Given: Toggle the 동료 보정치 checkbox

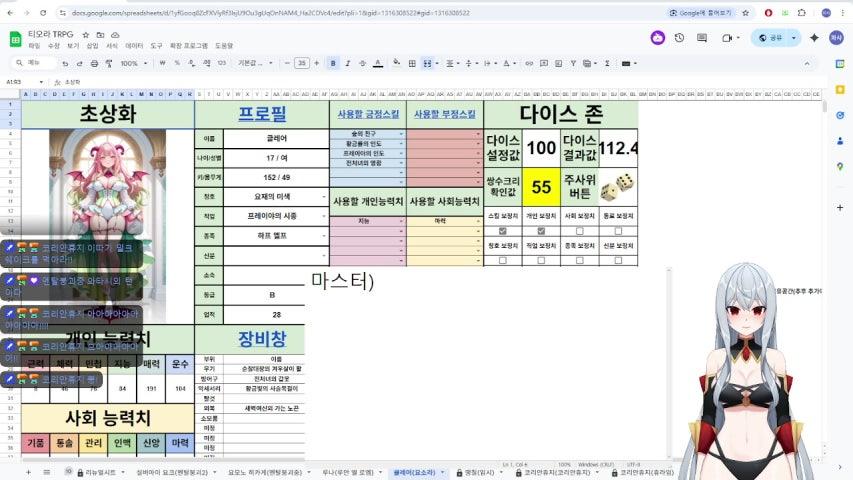Looking at the screenshot, I should (x=618, y=231).
